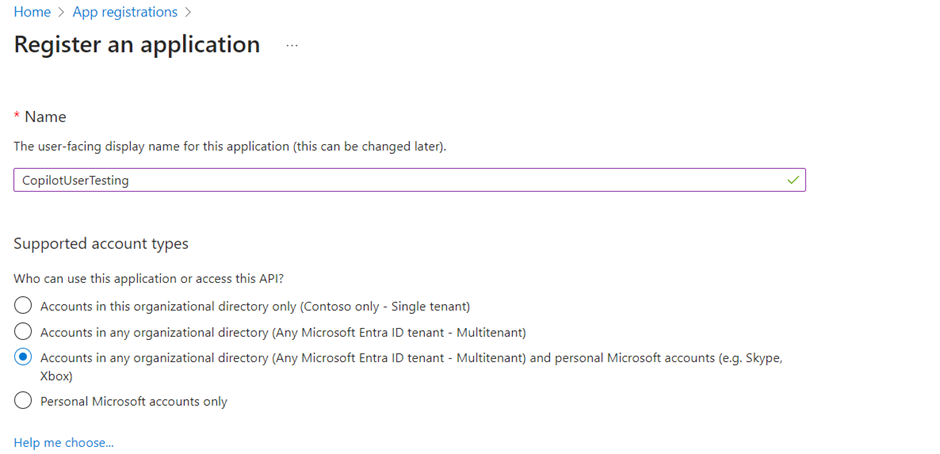Open the ellipsis more options menu
Screen dimensions: 940x454
292,46
